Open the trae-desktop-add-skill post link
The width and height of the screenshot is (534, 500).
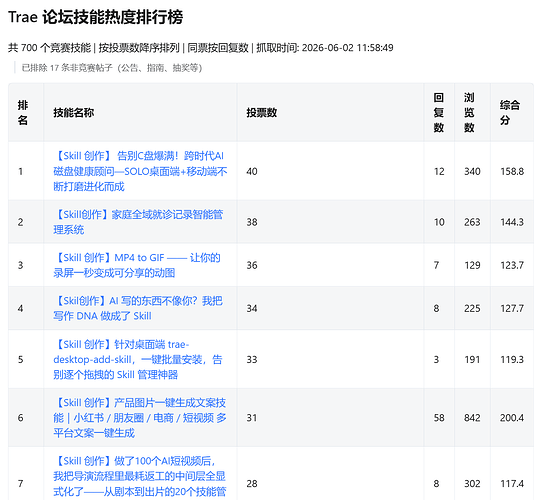[138, 359]
